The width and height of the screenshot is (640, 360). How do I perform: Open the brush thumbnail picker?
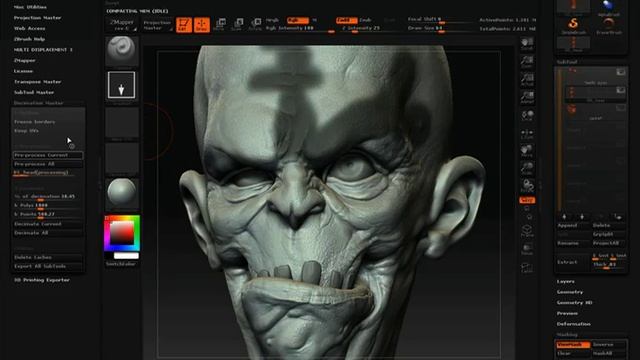click(122, 51)
